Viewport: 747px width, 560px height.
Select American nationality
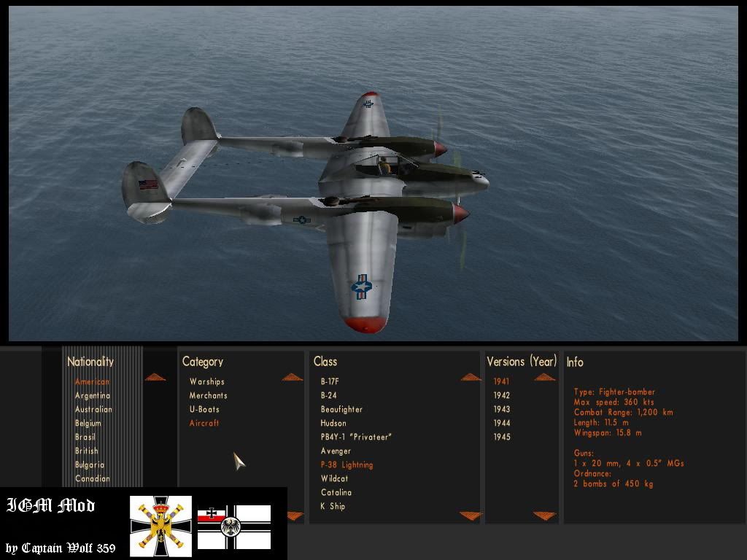tap(92, 381)
